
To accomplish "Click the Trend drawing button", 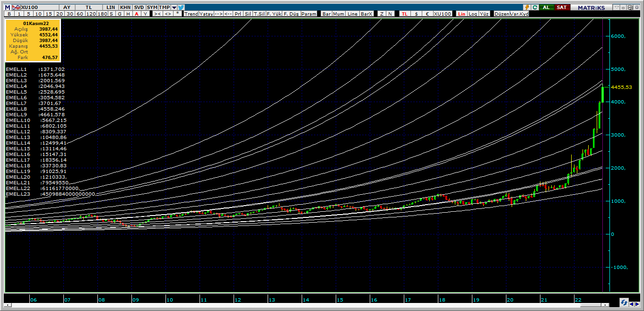I will pyautogui.click(x=191, y=14).
